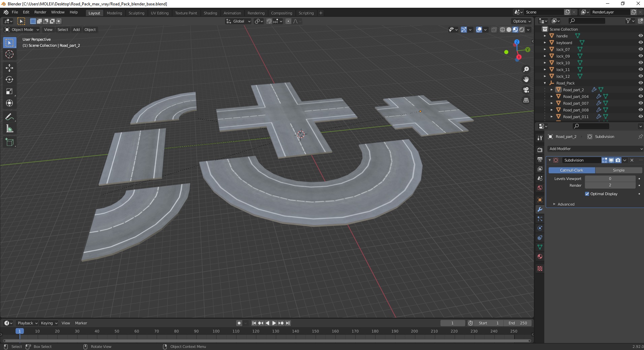Select the Move tool
Image resolution: width=644 pixels, height=350 pixels.
[x=9, y=68]
